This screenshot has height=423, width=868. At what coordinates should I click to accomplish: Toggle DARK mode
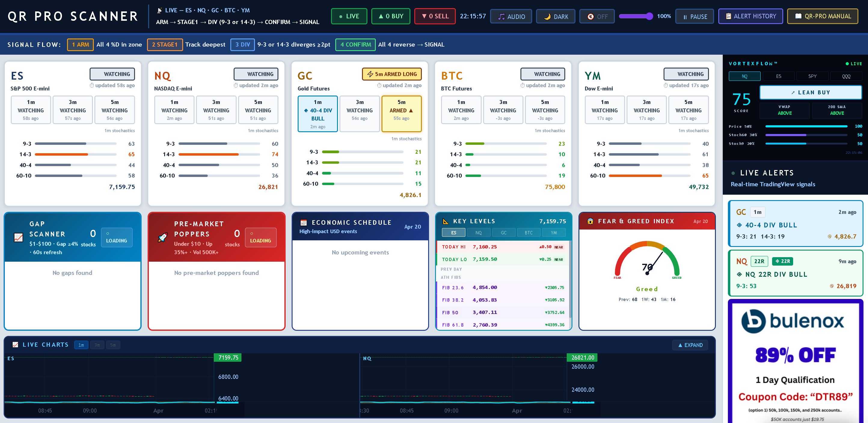click(556, 16)
